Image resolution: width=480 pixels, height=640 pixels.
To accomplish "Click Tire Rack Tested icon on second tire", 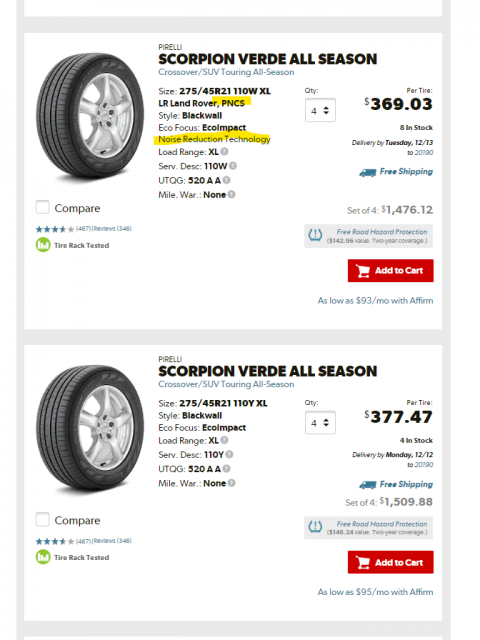I will [43, 557].
